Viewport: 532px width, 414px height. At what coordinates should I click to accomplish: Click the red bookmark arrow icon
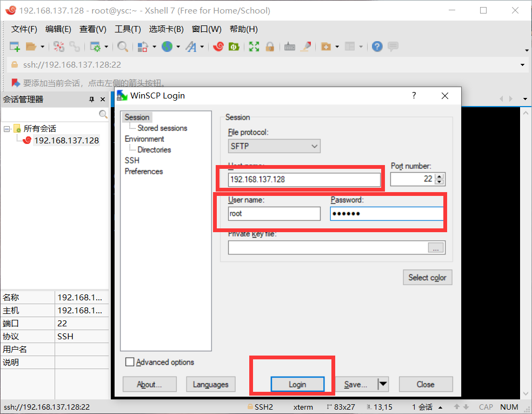(16, 83)
